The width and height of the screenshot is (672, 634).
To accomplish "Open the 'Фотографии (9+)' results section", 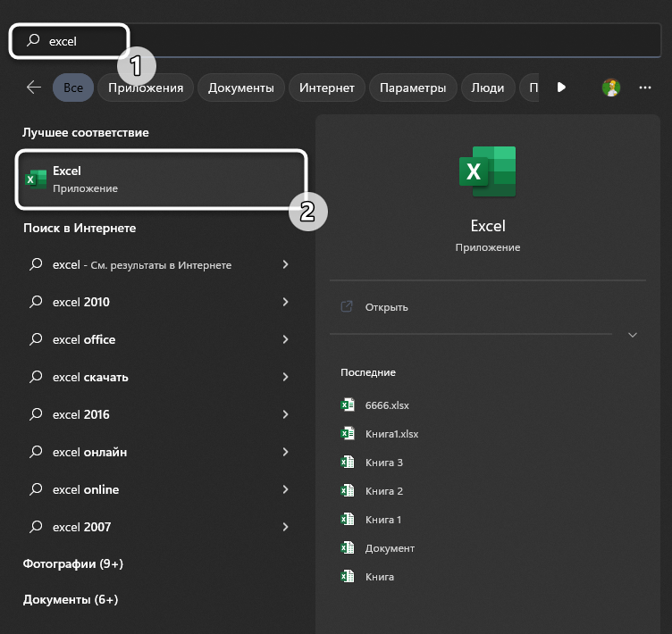I will tap(73, 563).
